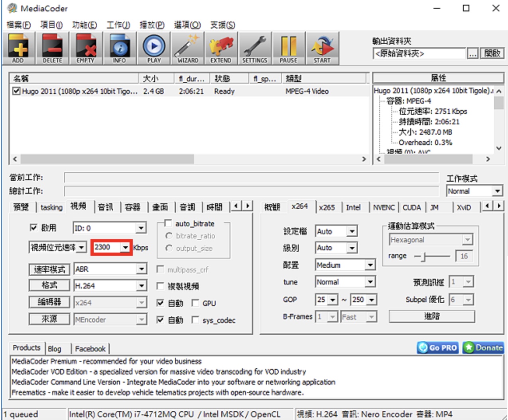Click the 來源 button
The image size is (508, 420).
tap(49, 319)
